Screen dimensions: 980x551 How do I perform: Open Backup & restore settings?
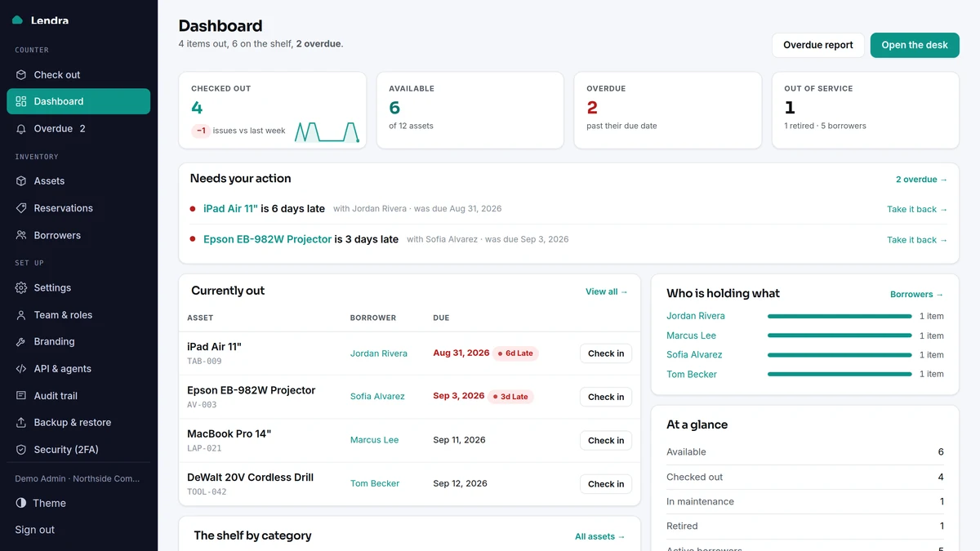tap(78, 423)
